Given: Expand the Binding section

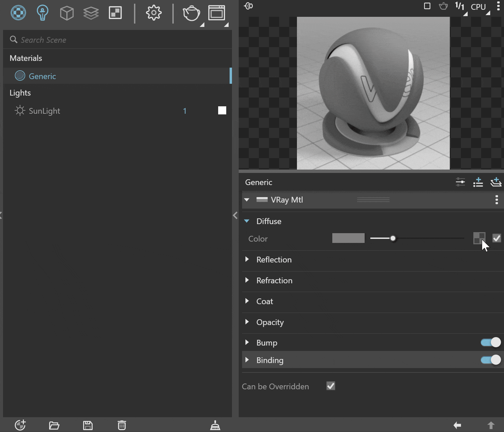Looking at the screenshot, I should [x=247, y=360].
